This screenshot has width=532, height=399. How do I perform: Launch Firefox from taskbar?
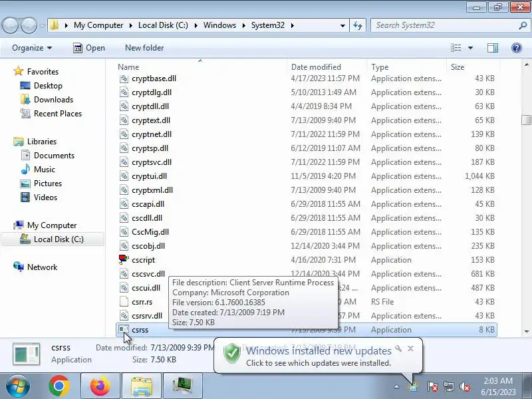tap(100, 386)
